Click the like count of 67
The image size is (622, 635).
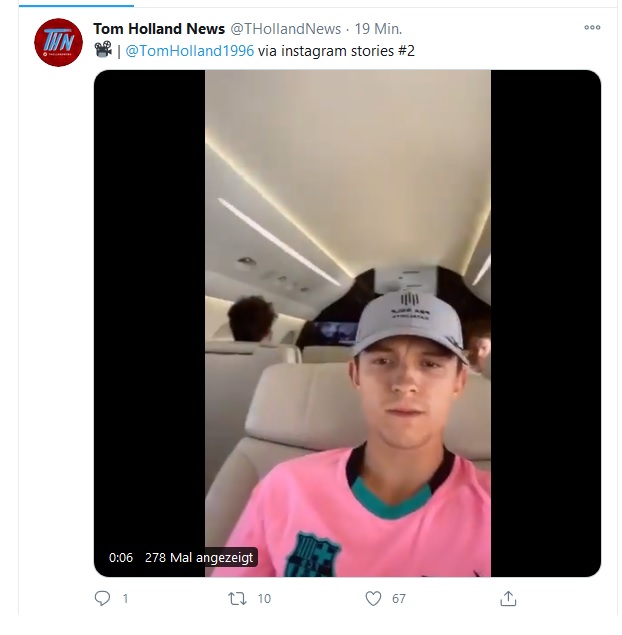pyautogui.click(x=399, y=598)
